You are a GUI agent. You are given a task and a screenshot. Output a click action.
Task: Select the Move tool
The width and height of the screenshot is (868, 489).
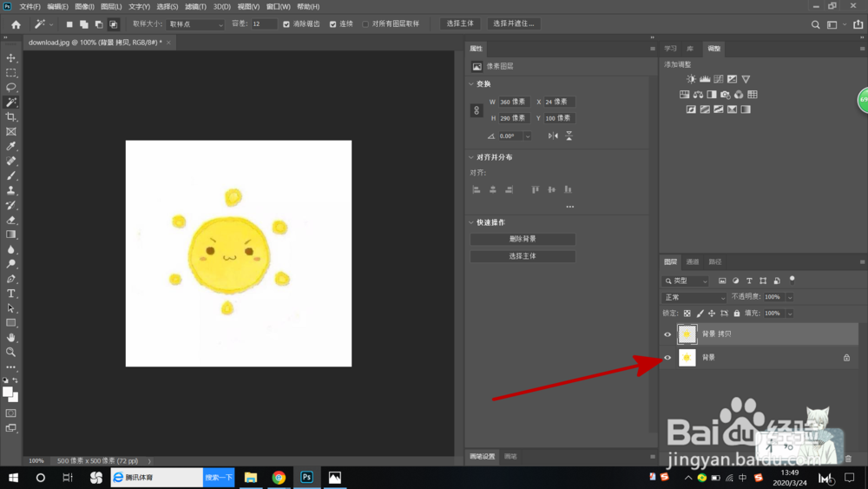(10, 58)
